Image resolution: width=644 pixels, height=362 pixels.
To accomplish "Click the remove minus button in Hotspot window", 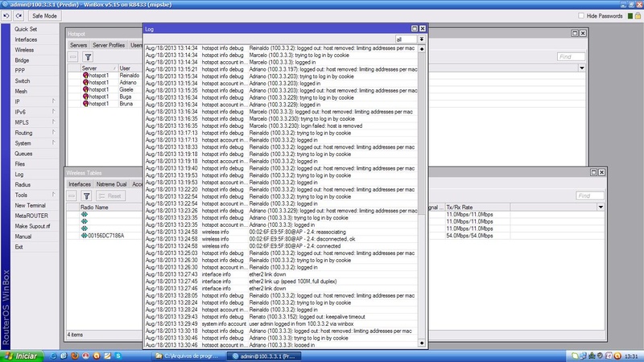I will pyautogui.click(x=72, y=57).
